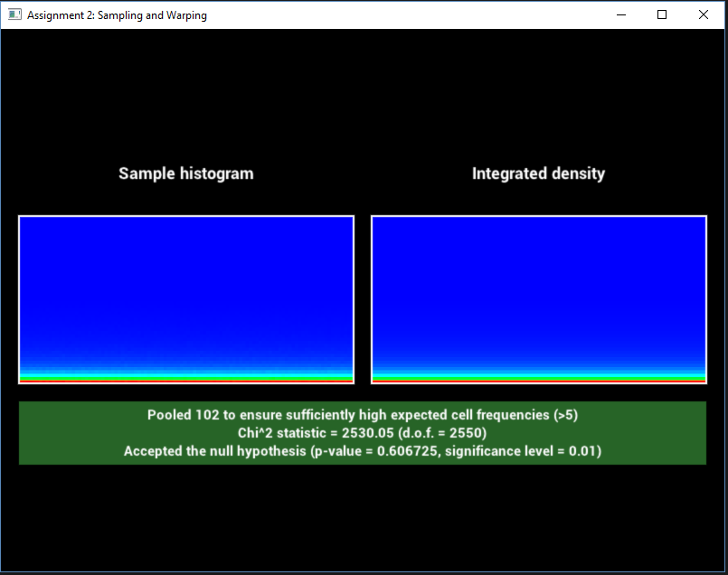728x575 pixels.
Task: Click the red band at the Sample histogram bottom
Action: tap(186, 382)
